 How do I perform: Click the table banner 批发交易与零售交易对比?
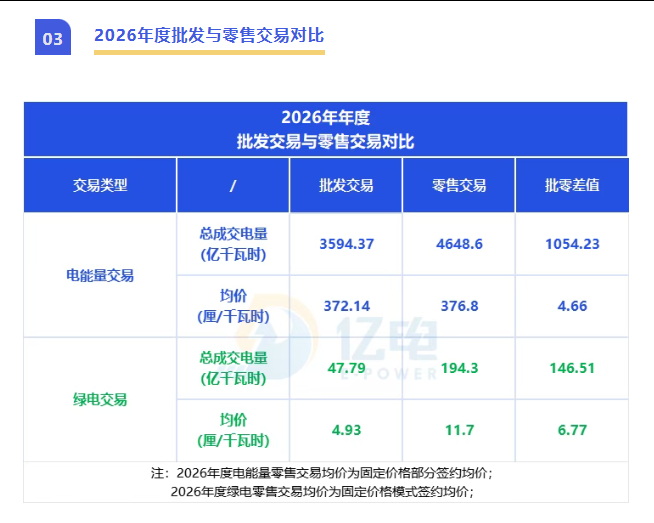coord(325,141)
